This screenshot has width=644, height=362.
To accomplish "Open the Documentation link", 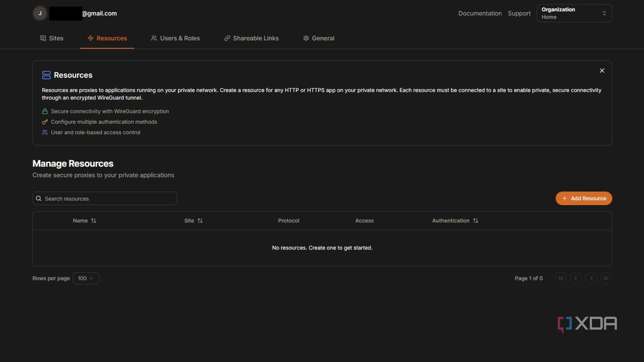I will click(x=480, y=13).
